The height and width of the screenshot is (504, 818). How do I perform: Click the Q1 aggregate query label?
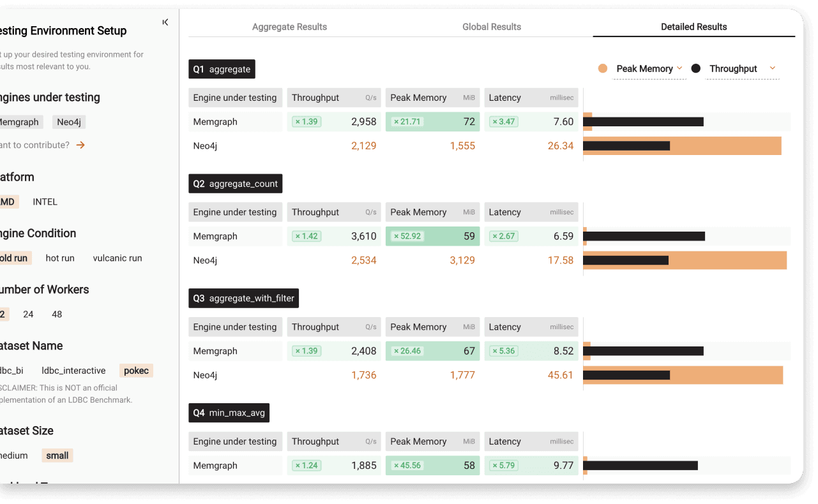pos(222,69)
